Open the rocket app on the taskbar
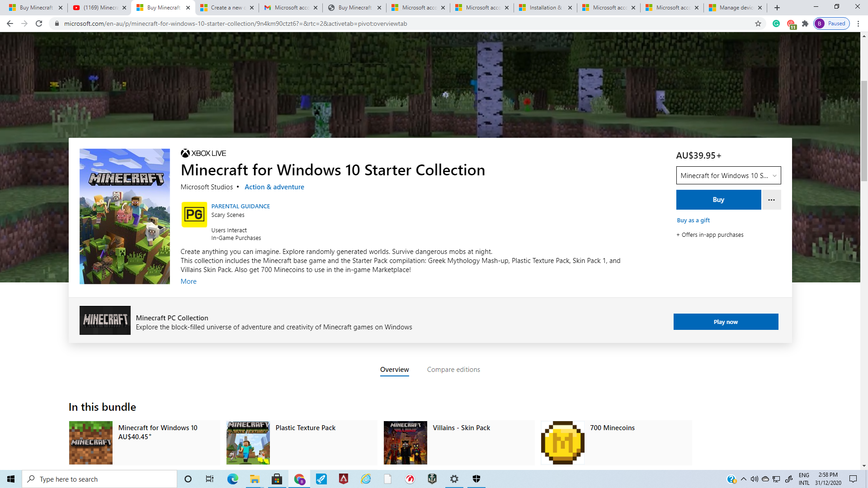This screenshot has width=868, height=488. click(321, 479)
